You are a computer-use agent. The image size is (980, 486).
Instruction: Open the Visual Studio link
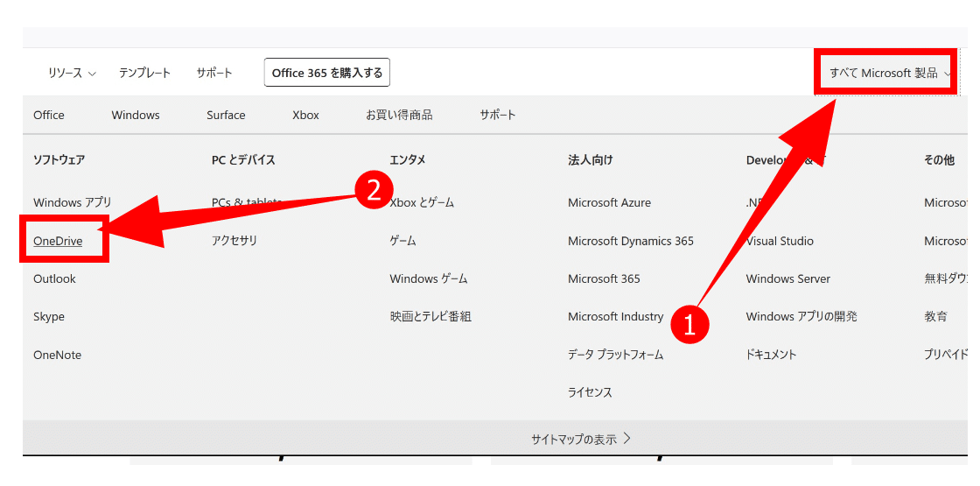[x=780, y=241]
